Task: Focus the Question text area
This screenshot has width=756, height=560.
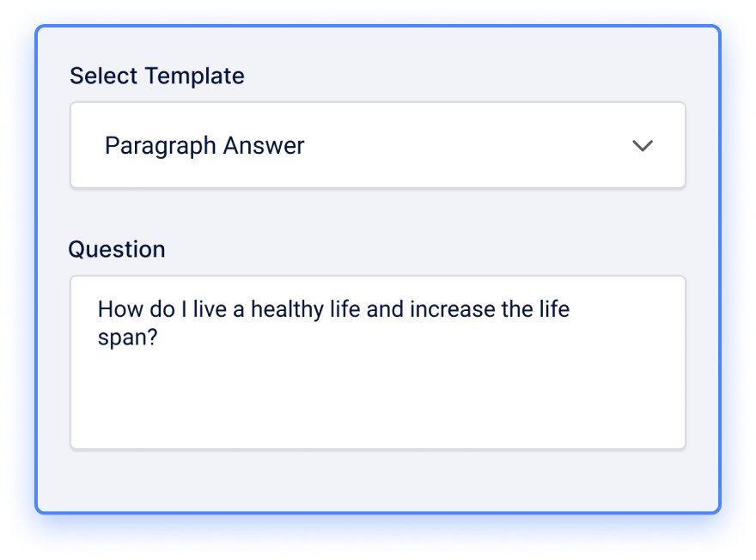Action: point(377,362)
